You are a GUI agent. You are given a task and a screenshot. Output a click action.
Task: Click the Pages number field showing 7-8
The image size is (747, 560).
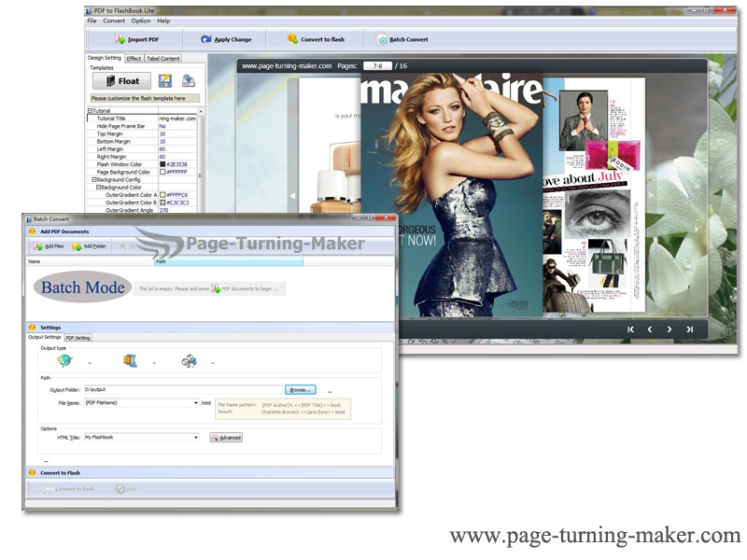(377, 65)
